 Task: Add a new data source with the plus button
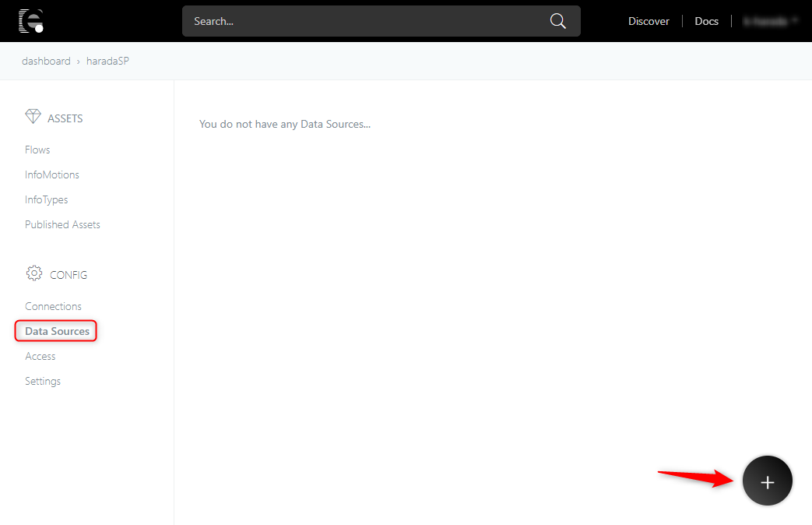pos(767,481)
